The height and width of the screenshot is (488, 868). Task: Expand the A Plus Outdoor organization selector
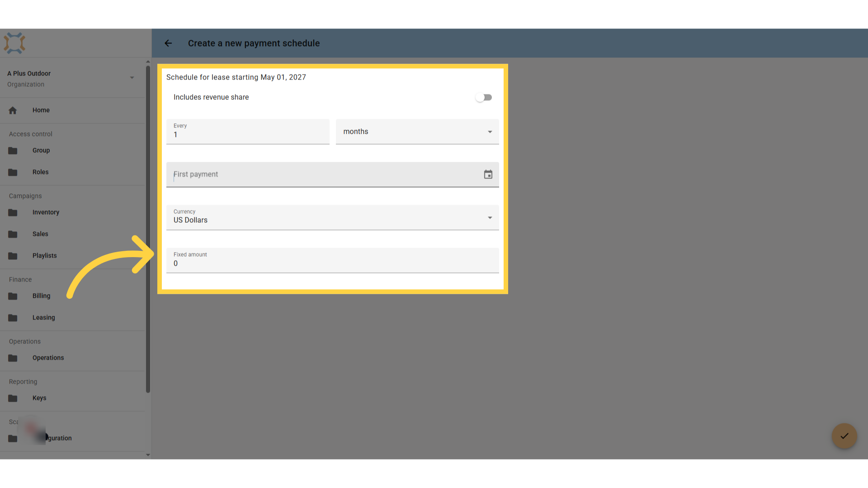click(72, 78)
